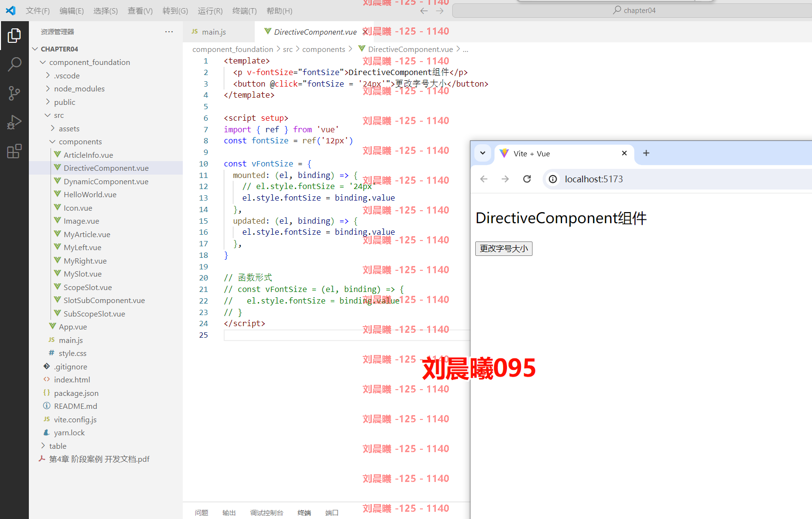Viewport: 812px width, 519px height.
Task: Close the Vite + Vue browser tab
Action: (x=624, y=153)
